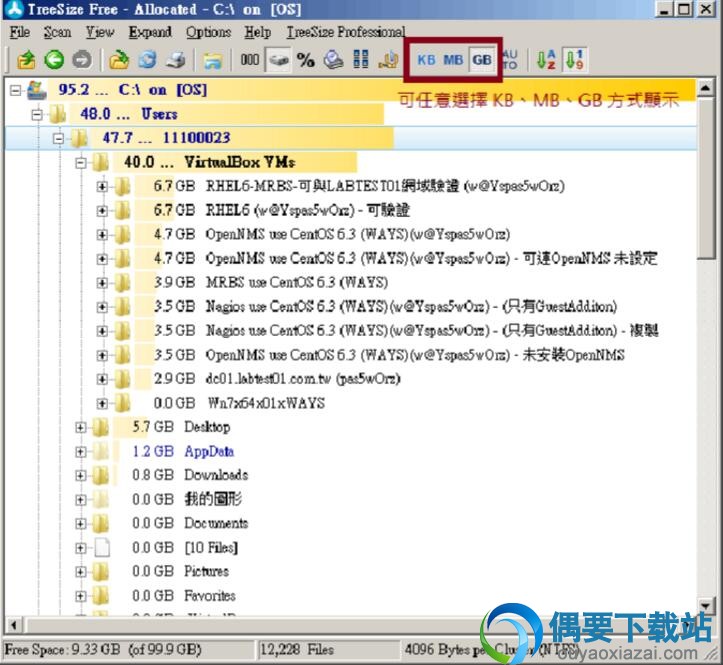Sort entries by name (A-Z)
The image size is (723, 665).
click(x=546, y=60)
